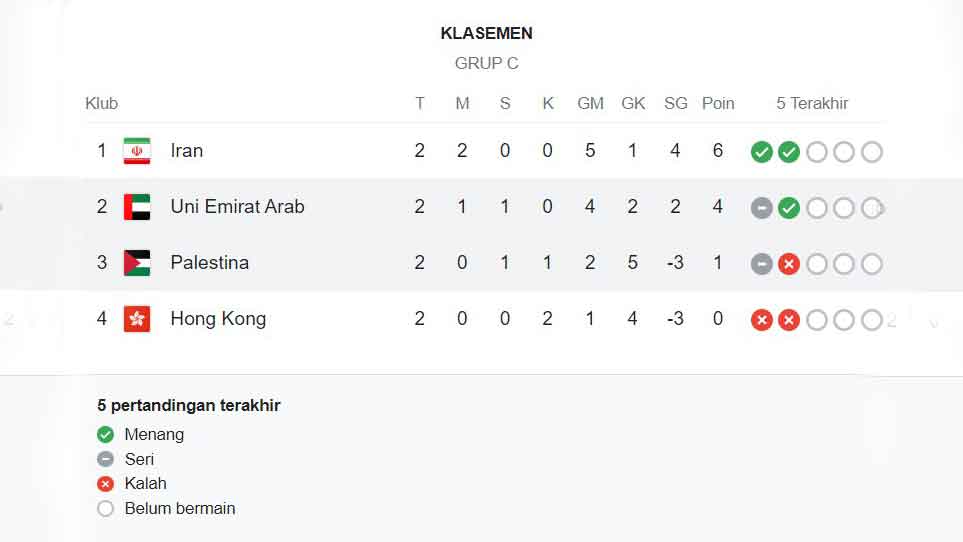Click the Iran flag icon
The height and width of the screenshot is (542, 963).
tap(137, 151)
